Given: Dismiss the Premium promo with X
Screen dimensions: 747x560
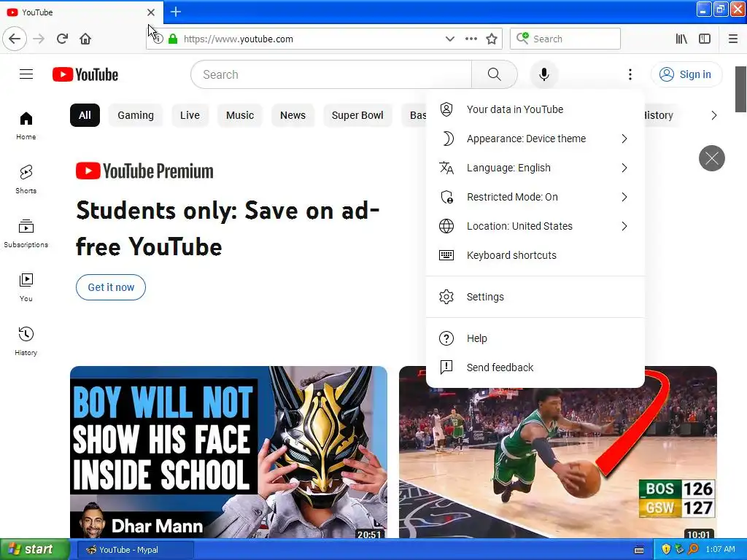Looking at the screenshot, I should click(x=712, y=158).
